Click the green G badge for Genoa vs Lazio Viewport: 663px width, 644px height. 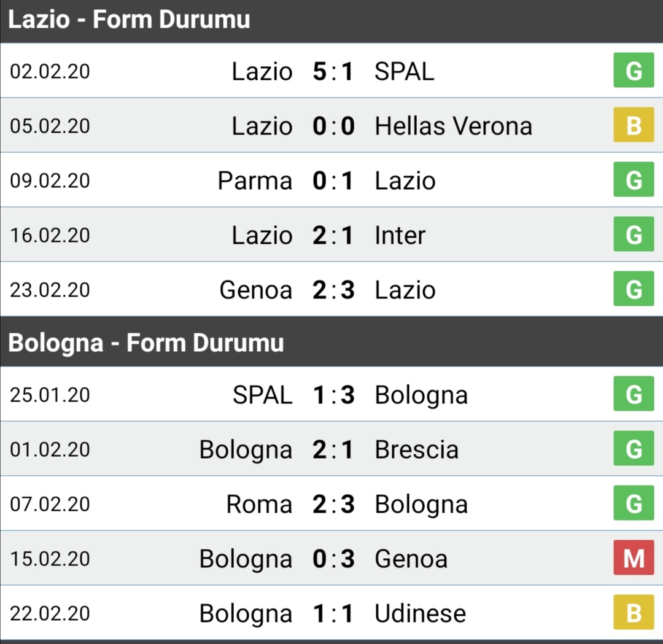634,289
